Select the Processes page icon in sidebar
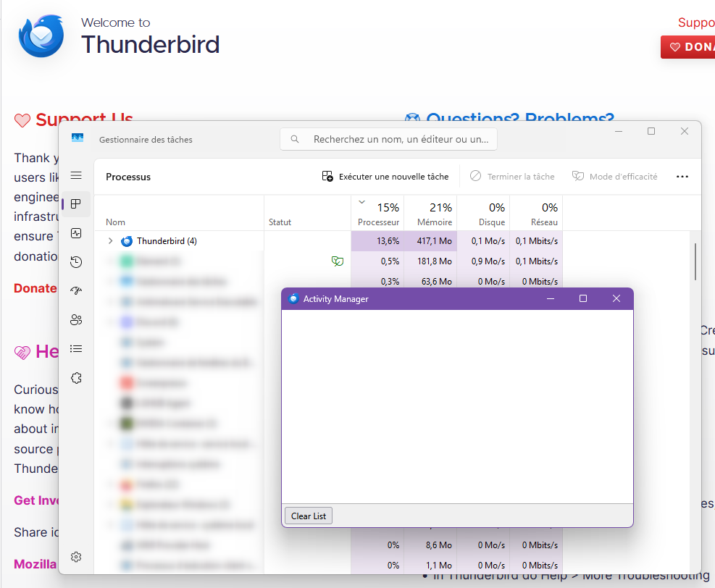 76,203
